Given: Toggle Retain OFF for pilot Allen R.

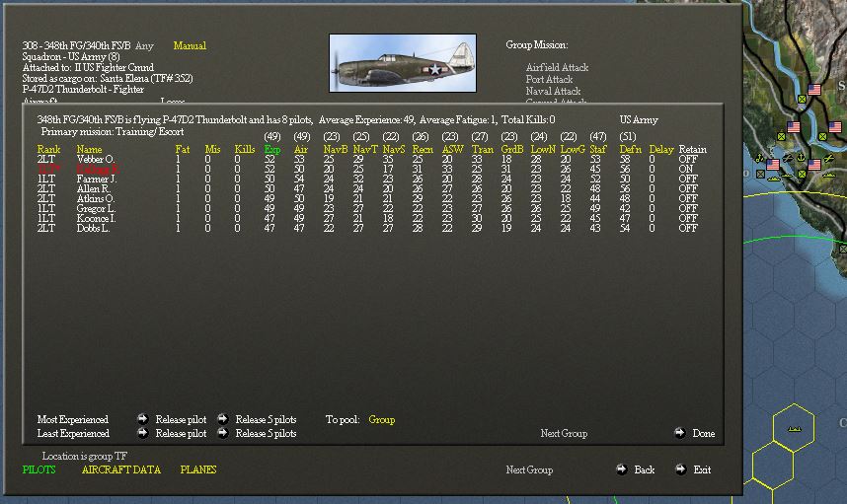Looking at the screenshot, I should click(688, 188).
